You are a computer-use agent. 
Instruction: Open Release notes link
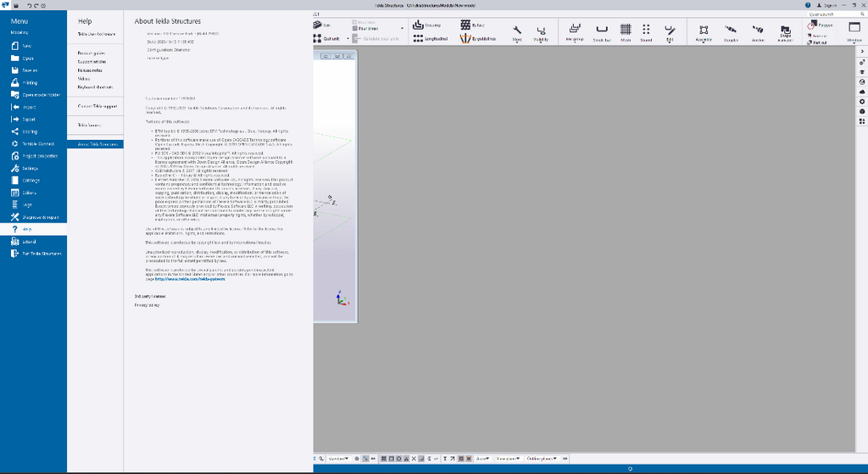(90, 70)
